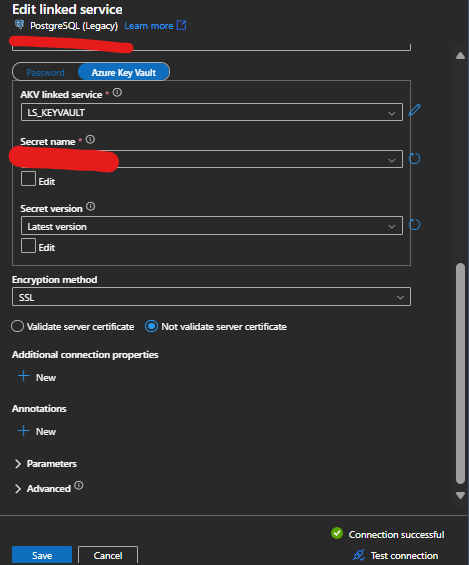Check the Edit box under Secret name

click(x=28, y=179)
